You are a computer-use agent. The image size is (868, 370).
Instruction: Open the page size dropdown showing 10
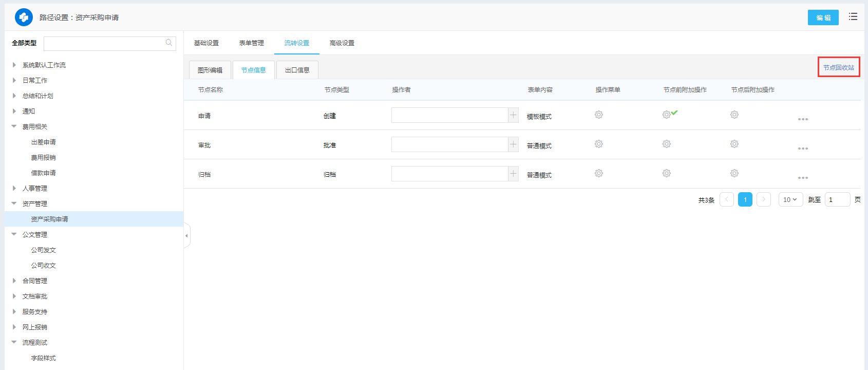coord(790,199)
